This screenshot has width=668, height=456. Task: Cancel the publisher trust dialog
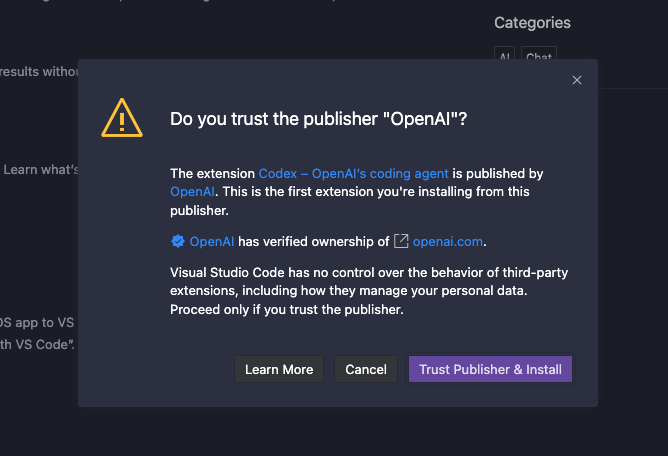point(366,369)
